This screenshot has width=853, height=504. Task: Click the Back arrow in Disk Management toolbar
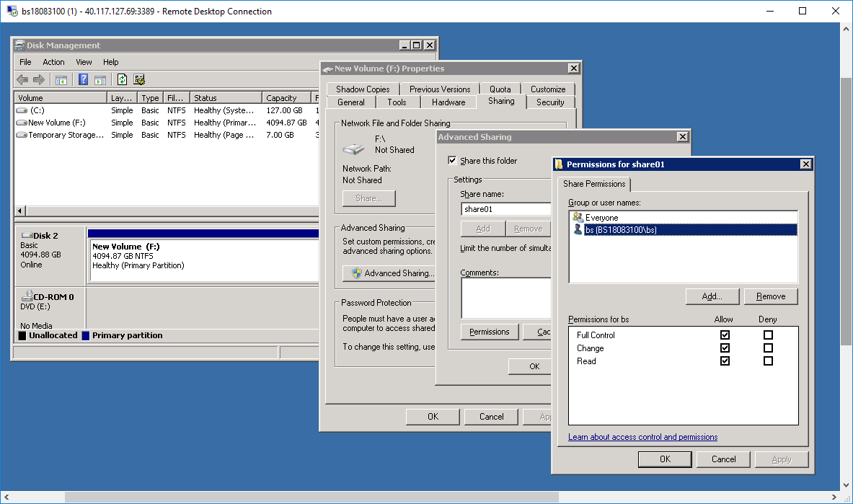(22, 79)
